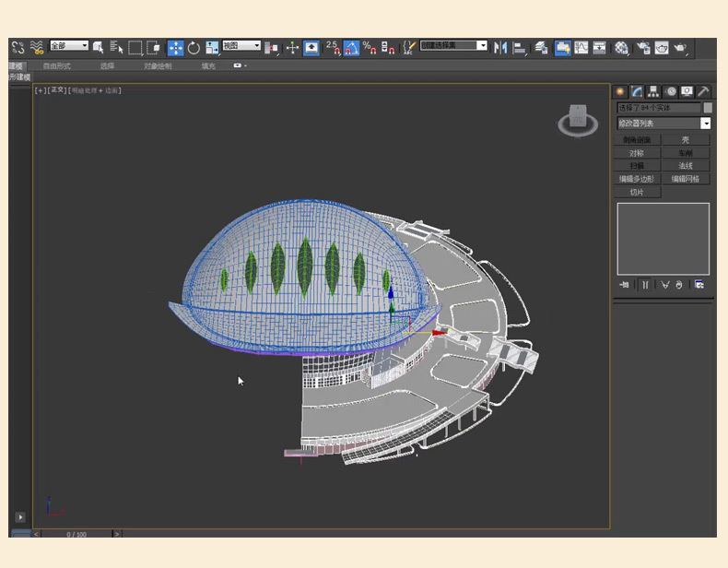Select the Select Object tool
Screen dimensions: 728x568
click(x=98, y=47)
